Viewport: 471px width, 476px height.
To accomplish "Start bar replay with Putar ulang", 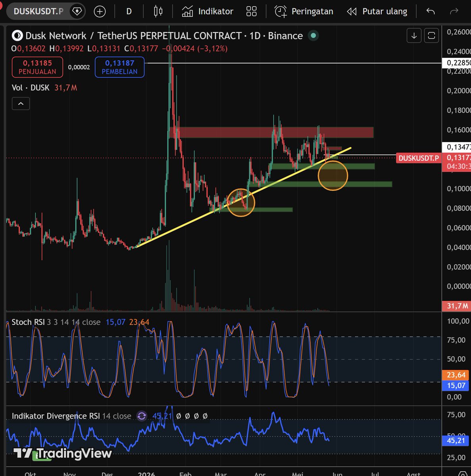I will [377, 12].
